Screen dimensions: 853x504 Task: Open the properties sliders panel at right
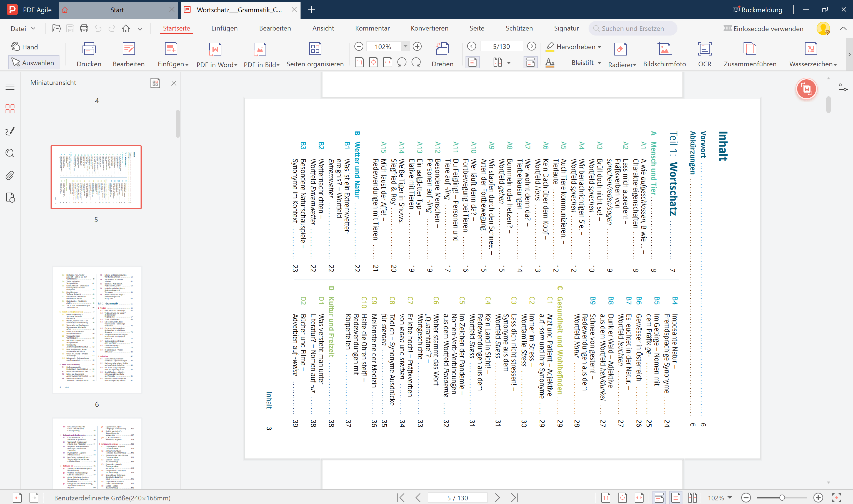point(843,87)
